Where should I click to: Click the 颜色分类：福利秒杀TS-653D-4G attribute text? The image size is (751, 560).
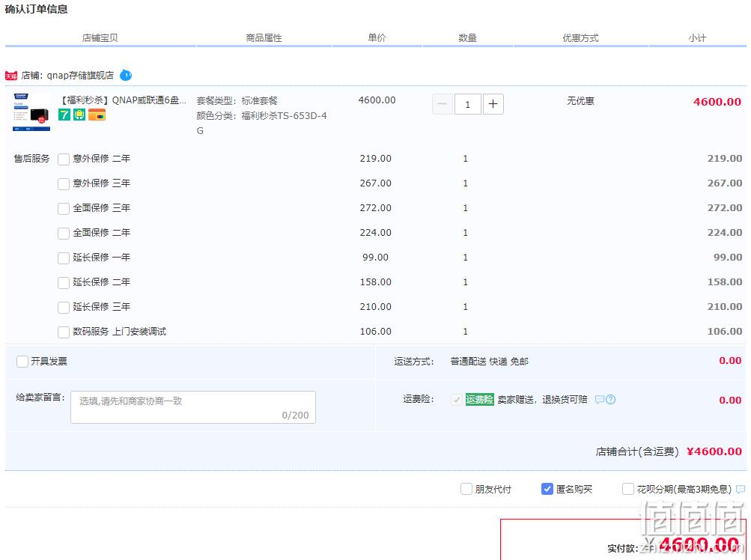[x=261, y=123]
